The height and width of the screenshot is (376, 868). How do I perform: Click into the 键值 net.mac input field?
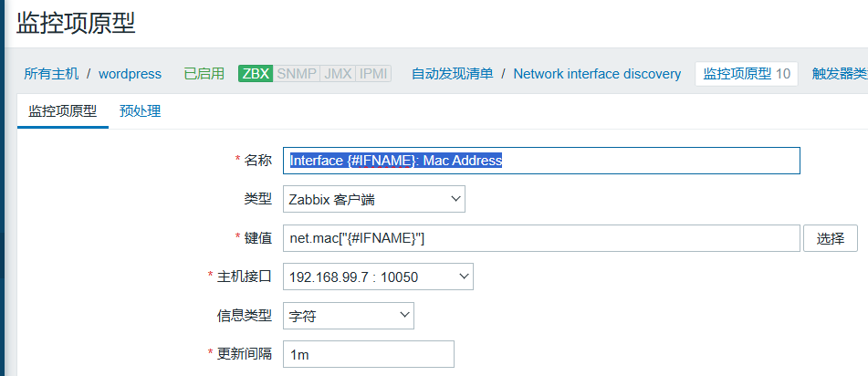coord(541,238)
